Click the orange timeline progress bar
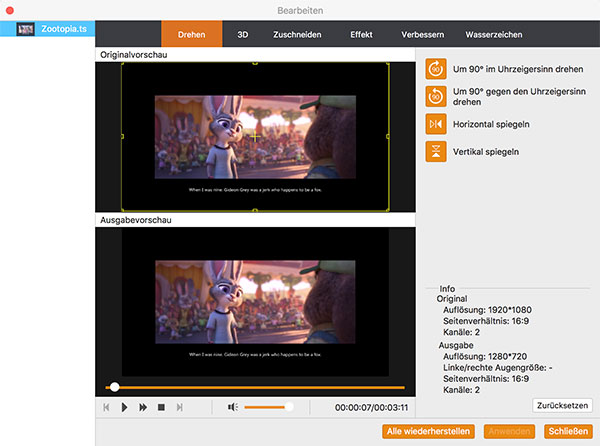The height and width of the screenshot is (446, 600). point(255,387)
